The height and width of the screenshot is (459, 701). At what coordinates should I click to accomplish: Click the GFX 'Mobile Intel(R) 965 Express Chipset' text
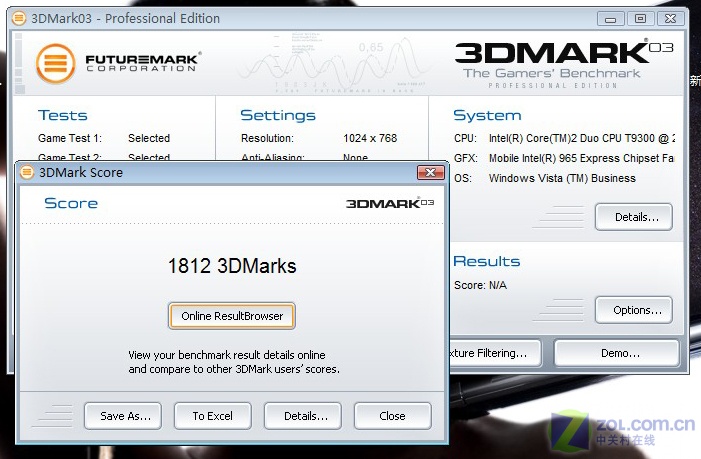(581, 158)
